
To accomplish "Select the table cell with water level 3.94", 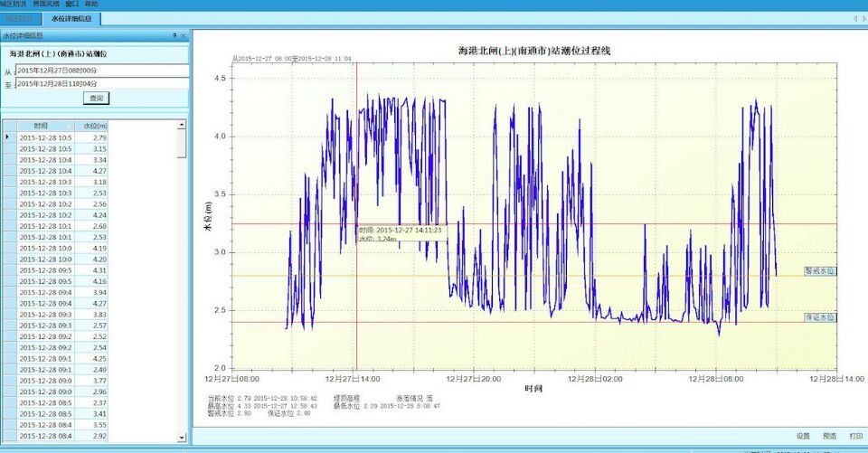I will [x=91, y=292].
